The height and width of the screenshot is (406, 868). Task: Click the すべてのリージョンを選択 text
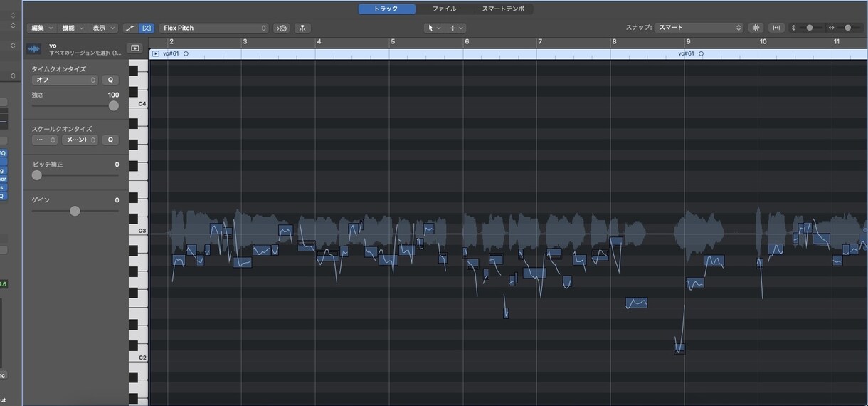[x=85, y=53]
